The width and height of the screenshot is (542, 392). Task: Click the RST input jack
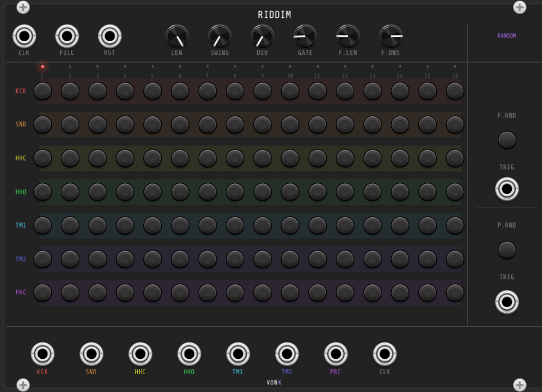[x=110, y=36]
